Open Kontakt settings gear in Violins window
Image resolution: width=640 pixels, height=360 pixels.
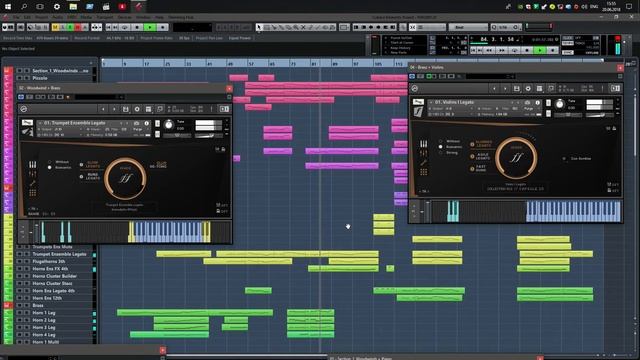(528, 89)
